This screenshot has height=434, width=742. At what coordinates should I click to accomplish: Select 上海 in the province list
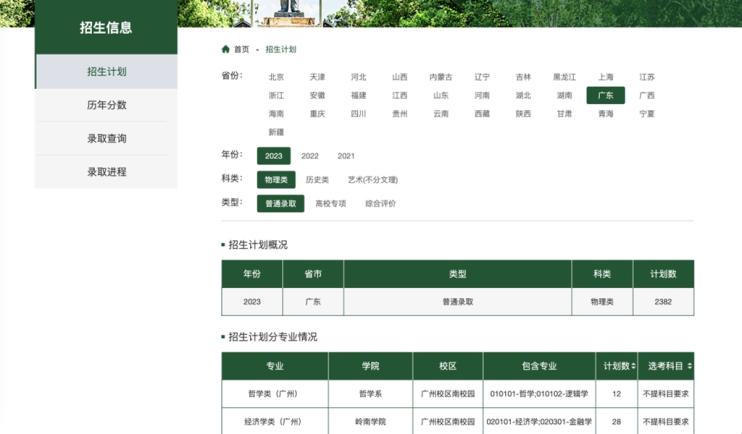click(606, 77)
